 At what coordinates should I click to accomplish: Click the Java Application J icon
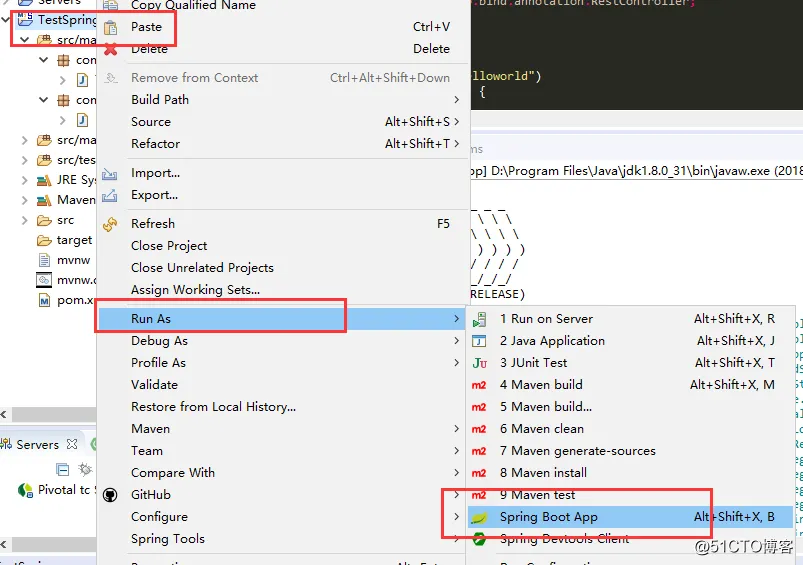tap(479, 341)
